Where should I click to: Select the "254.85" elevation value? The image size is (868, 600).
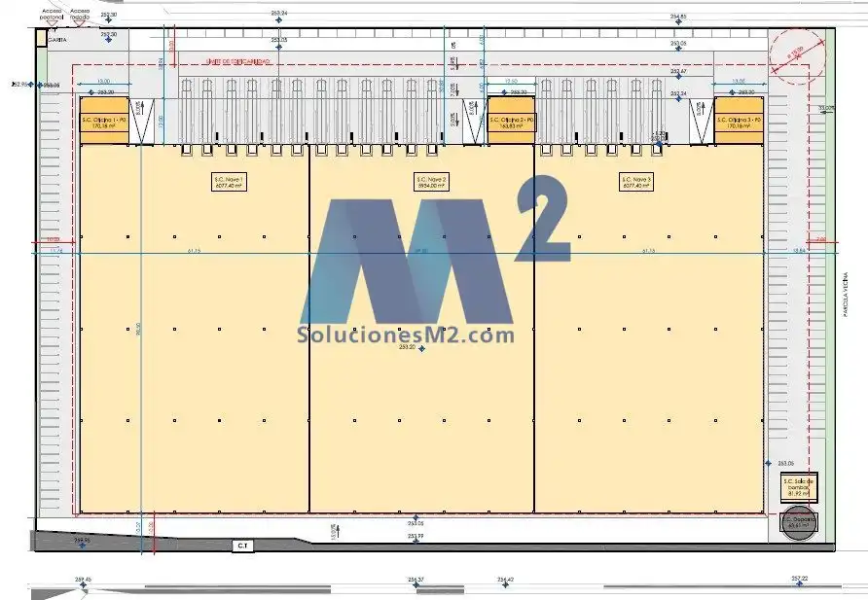point(678,17)
